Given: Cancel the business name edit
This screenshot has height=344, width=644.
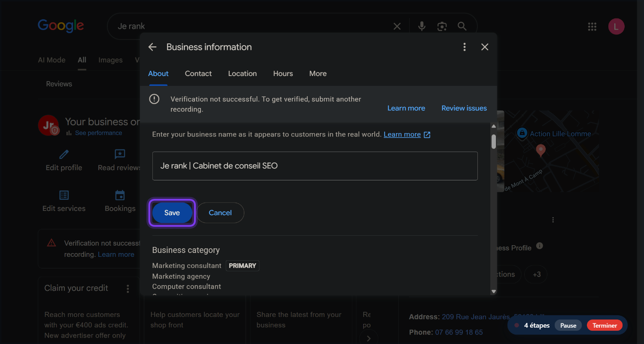Looking at the screenshot, I should [220, 213].
